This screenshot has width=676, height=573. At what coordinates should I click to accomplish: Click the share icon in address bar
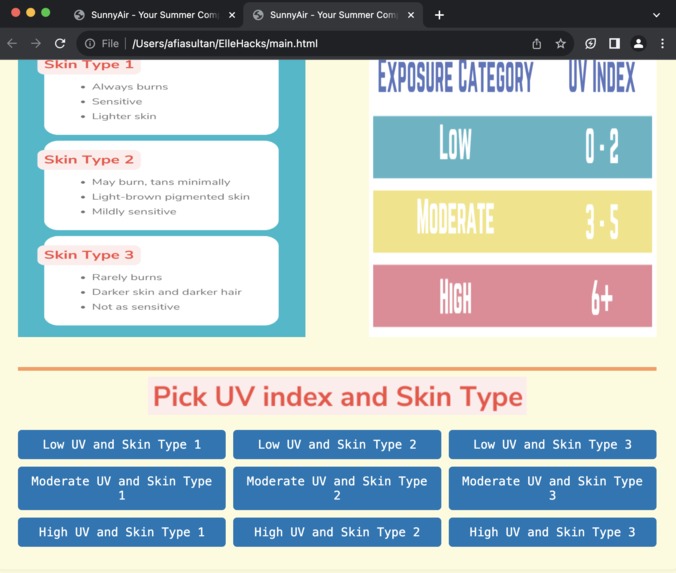point(536,44)
